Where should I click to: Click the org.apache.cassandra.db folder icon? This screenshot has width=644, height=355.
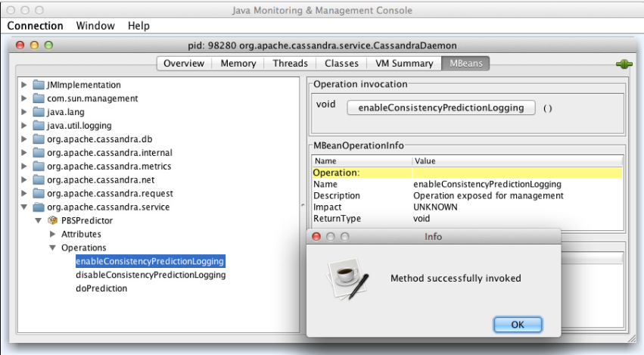click(x=39, y=139)
